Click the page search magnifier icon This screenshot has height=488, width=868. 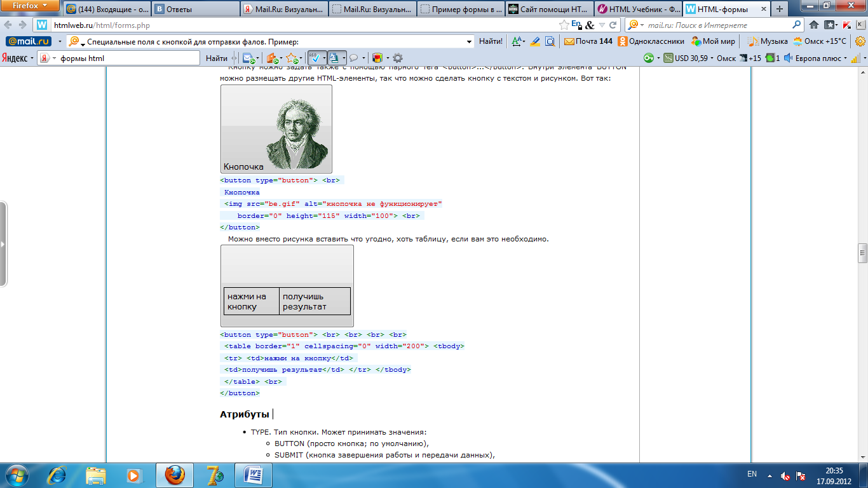(x=550, y=41)
